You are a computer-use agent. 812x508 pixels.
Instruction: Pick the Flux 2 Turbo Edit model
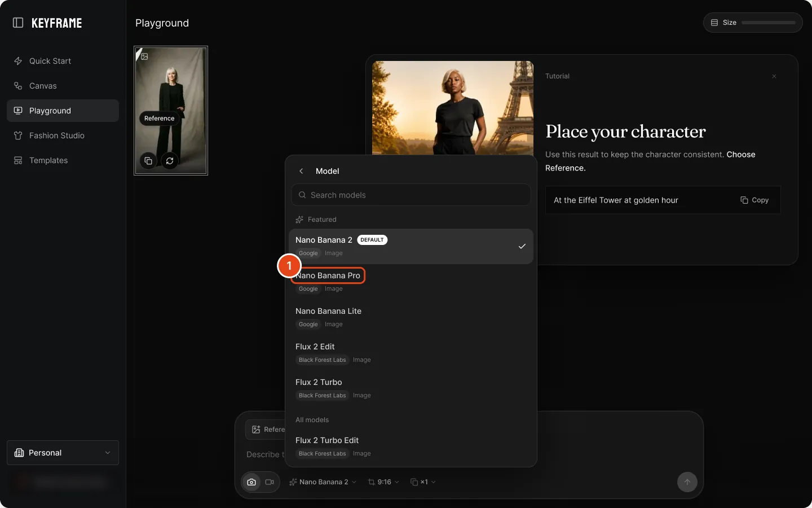[411, 446]
